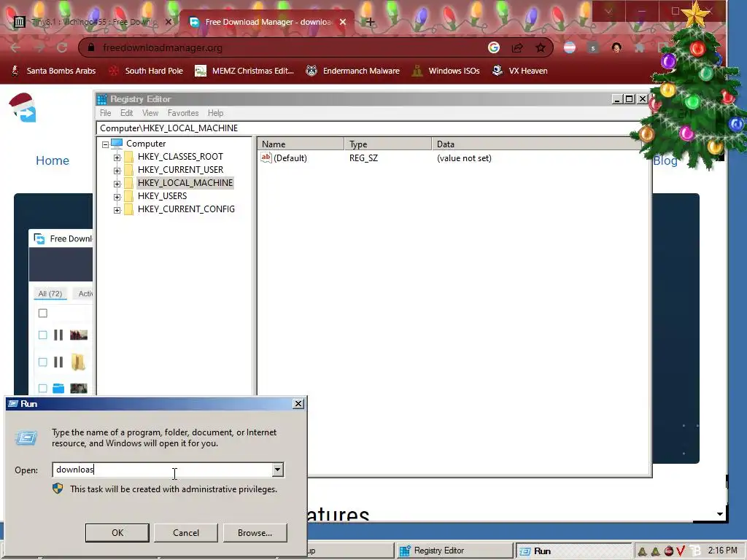Viewport: 747px width, 560px height.
Task: Click the Open text field in Run
Action: tap(162, 470)
